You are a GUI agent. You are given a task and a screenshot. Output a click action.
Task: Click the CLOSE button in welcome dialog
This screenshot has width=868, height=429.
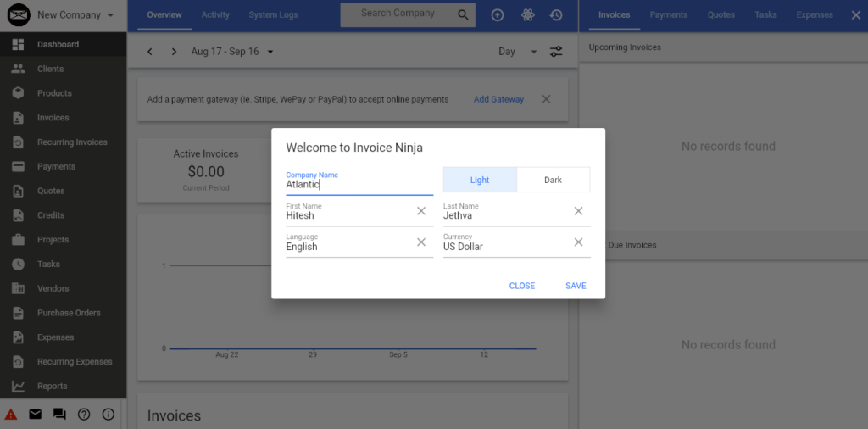(x=522, y=286)
